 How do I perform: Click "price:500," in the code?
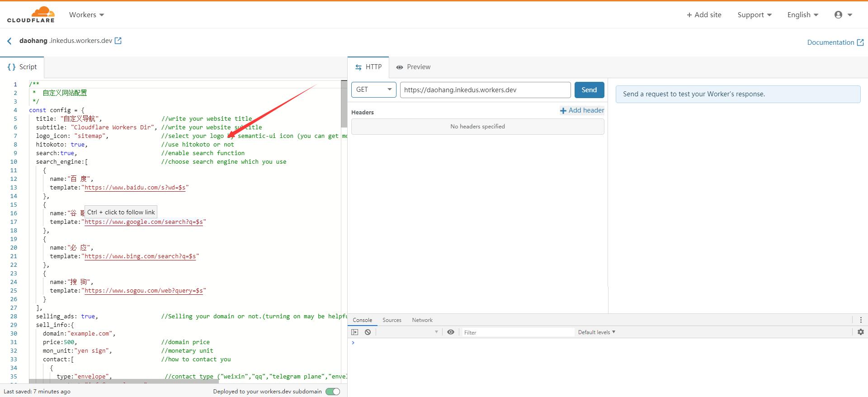pyautogui.click(x=60, y=342)
